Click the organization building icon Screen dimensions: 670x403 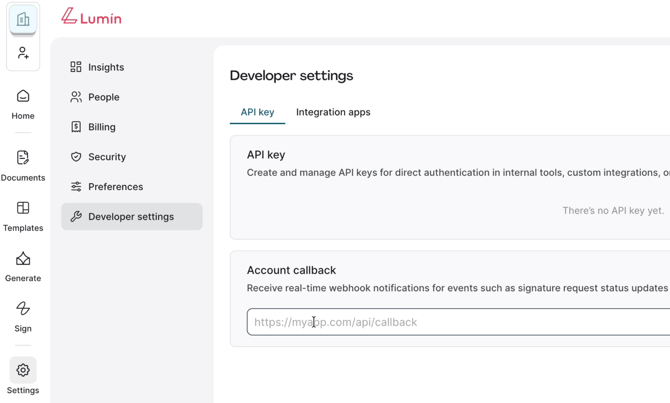23,19
